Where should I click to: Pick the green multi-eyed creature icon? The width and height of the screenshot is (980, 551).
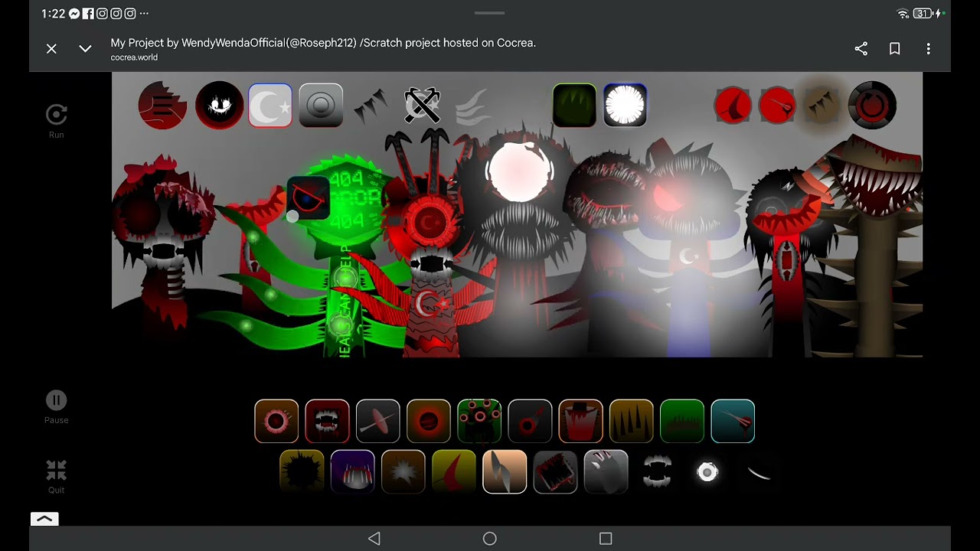[479, 421]
